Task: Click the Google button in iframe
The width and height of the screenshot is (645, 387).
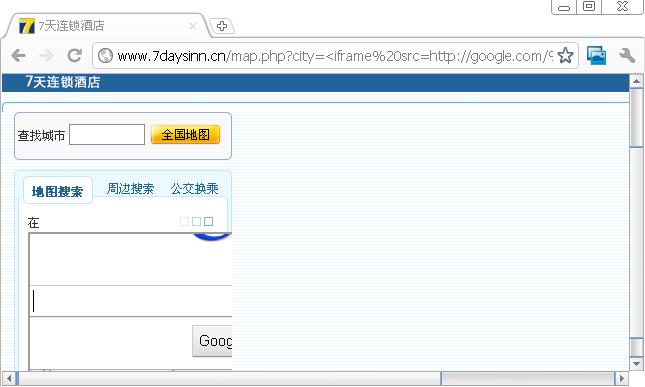Action: click(x=212, y=341)
